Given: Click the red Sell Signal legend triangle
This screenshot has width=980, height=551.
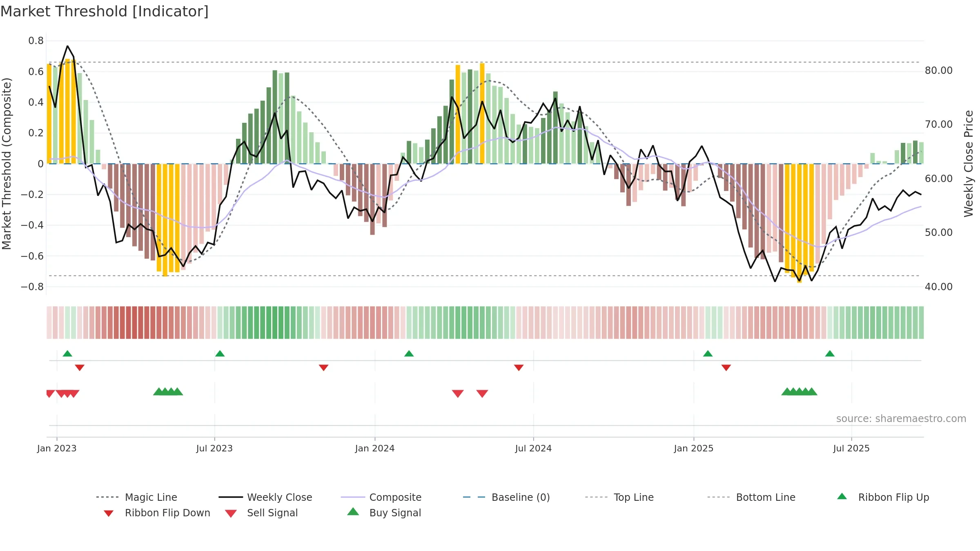Looking at the screenshot, I should (x=231, y=513).
